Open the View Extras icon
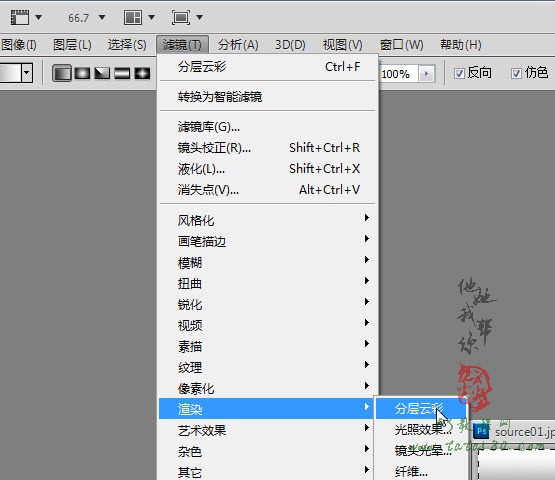 pos(20,17)
